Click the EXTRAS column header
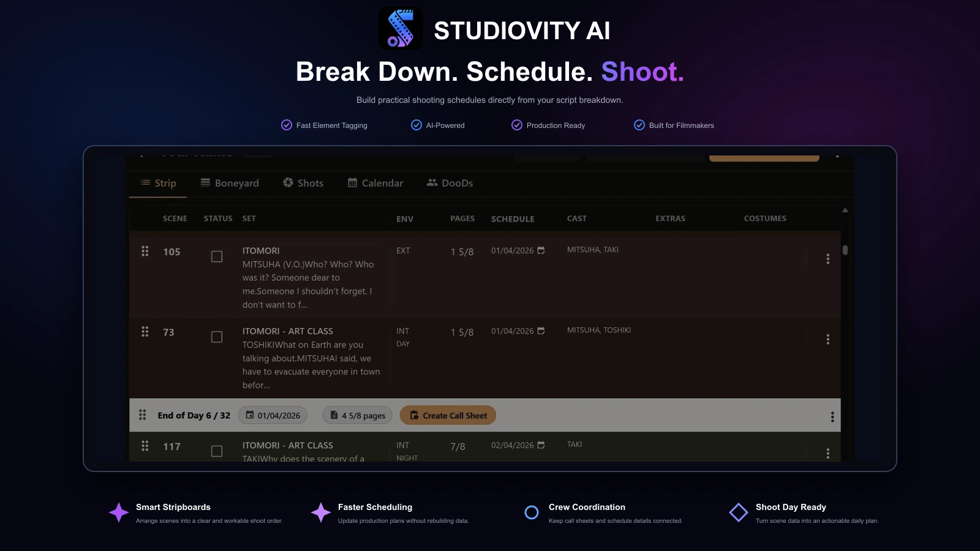This screenshot has height=551, width=980. coord(671,219)
